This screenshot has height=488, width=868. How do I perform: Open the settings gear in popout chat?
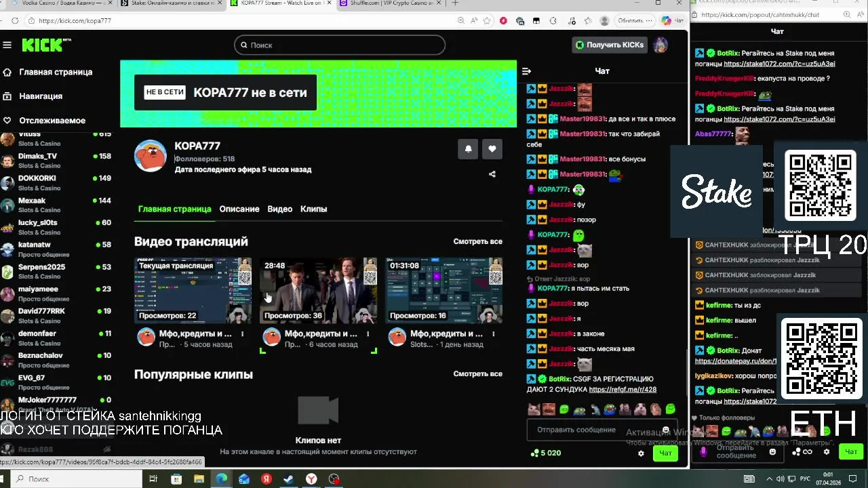coord(826,452)
